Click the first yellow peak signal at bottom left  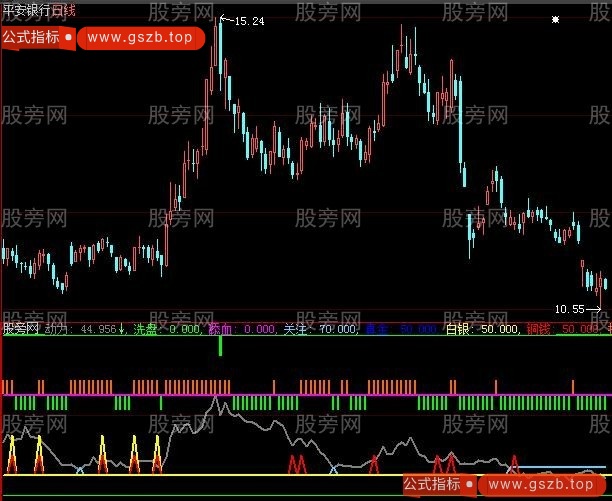tap(12, 452)
